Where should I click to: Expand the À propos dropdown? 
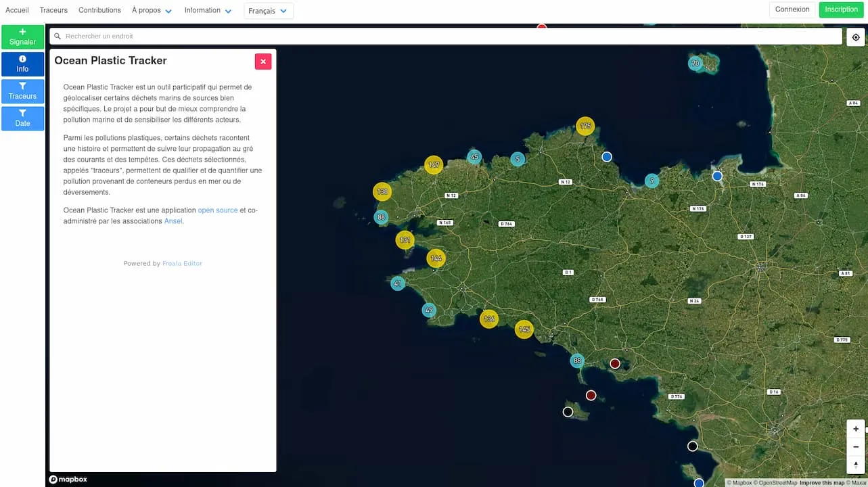152,10
